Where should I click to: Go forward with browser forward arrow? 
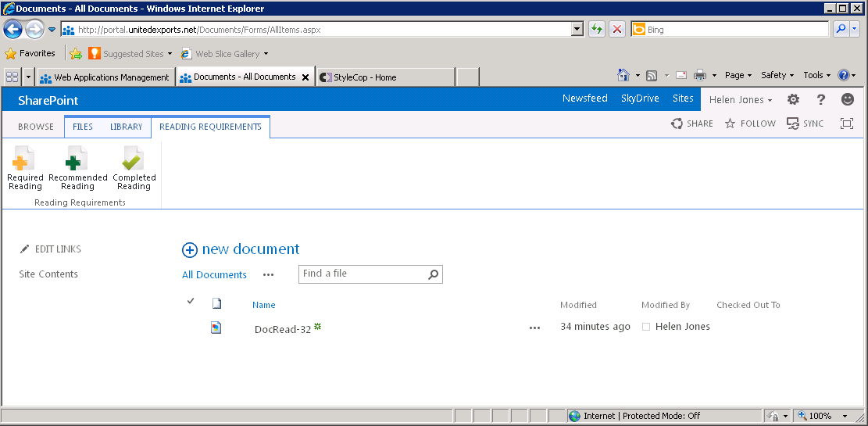(34, 29)
